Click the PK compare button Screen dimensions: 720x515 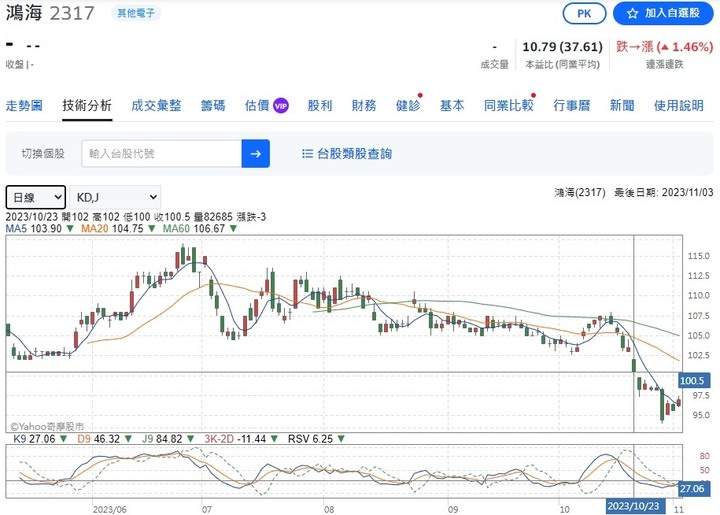[x=584, y=13]
